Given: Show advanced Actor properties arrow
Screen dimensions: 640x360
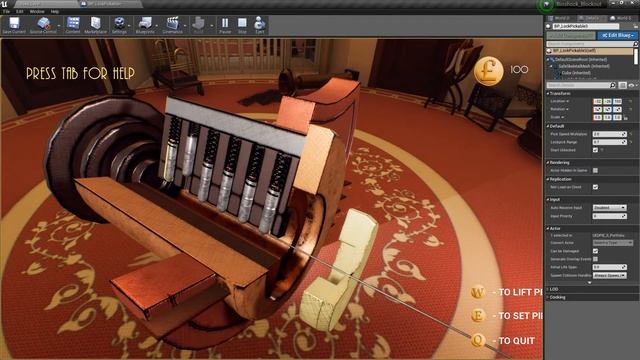Looking at the screenshot, I should pyautogui.click(x=589, y=282).
